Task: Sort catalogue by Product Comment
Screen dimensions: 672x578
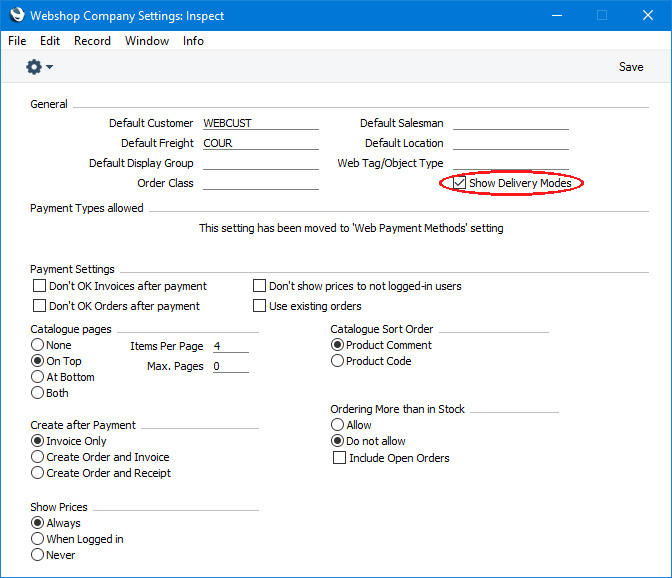Action: point(338,345)
